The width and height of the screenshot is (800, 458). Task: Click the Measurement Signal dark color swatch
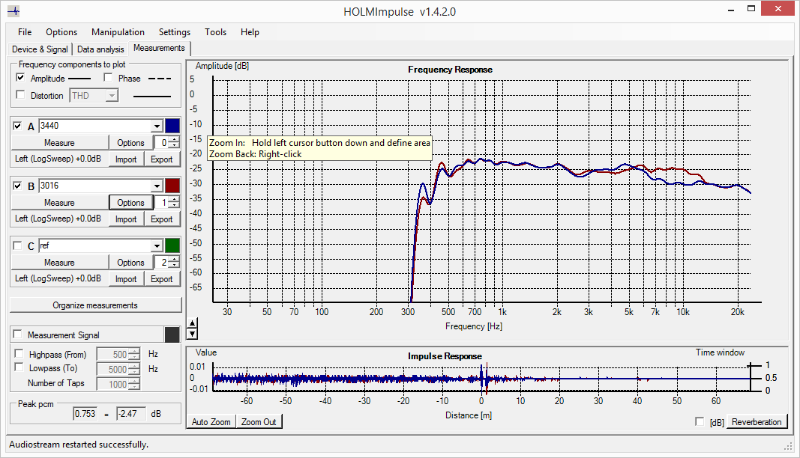172,335
